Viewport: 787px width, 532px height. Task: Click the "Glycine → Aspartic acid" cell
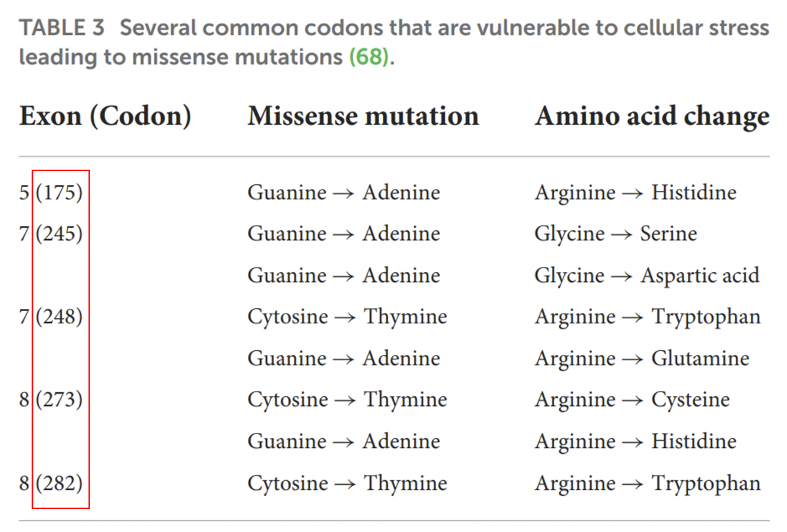point(647,276)
